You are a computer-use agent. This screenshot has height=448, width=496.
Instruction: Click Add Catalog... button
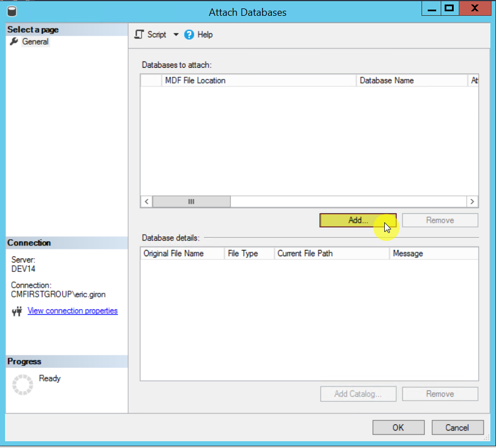click(x=358, y=394)
